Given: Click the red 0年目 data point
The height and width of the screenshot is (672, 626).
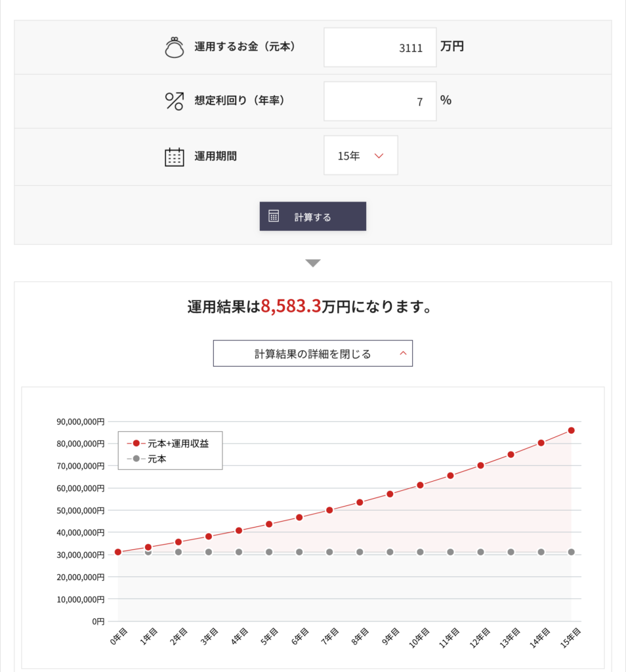Looking at the screenshot, I should pos(118,552).
